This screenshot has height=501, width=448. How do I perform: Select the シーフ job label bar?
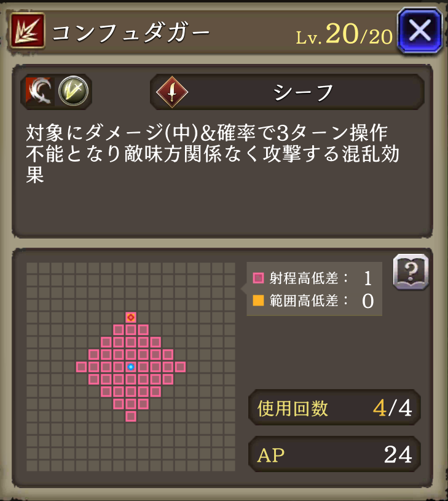(x=287, y=92)
